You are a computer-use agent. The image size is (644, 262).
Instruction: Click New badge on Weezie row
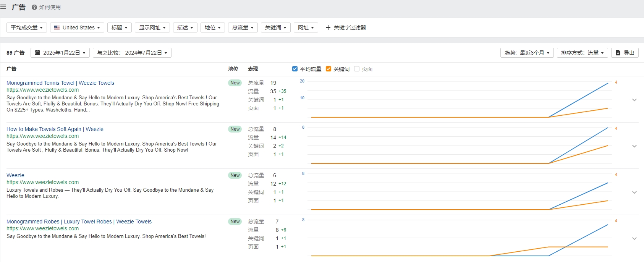235,175
